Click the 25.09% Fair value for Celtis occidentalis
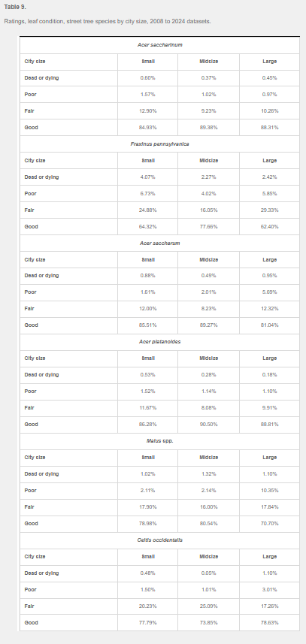This screenshot has height=644, width=306. pyautogui.click(x=209, y=606)
